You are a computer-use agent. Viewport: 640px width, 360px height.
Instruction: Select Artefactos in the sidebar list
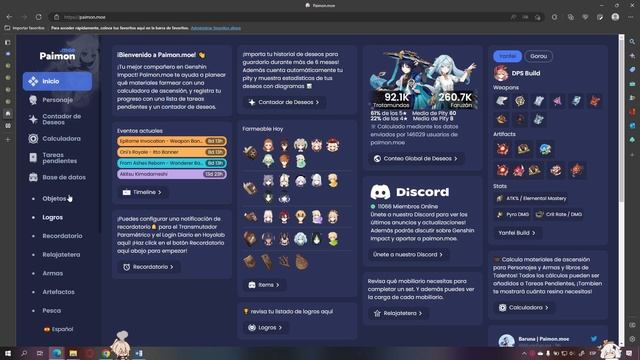point(58,292)
